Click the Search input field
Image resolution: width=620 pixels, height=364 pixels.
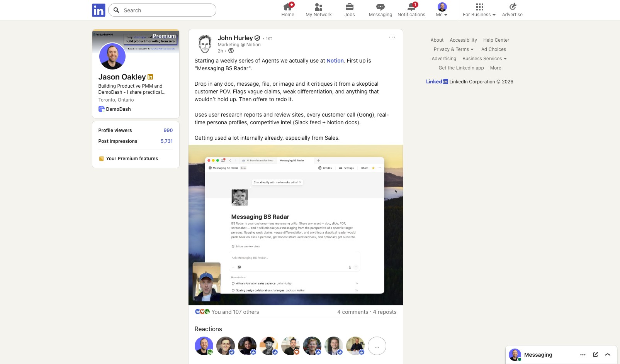pos(162,10)
